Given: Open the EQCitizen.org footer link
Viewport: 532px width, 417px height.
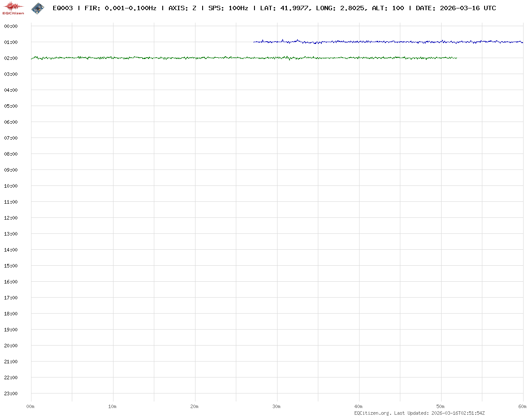Looking at the screenshot, I should click(372, 413).
